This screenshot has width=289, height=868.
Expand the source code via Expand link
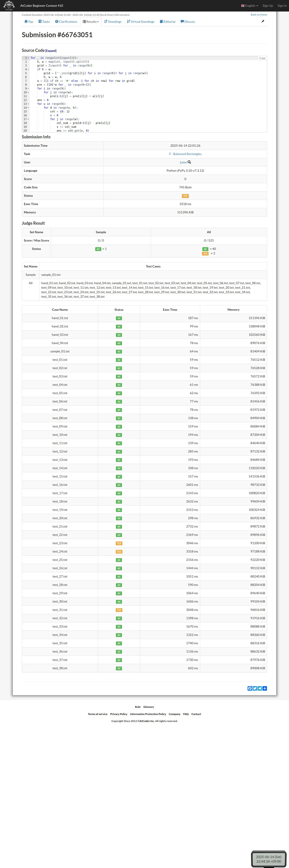tap(51, 51)
